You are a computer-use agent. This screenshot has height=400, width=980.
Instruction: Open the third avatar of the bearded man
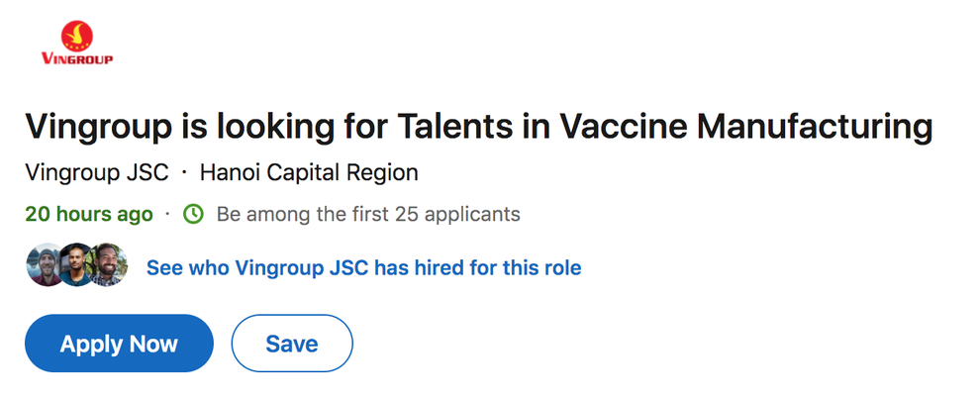pos(109,265)
